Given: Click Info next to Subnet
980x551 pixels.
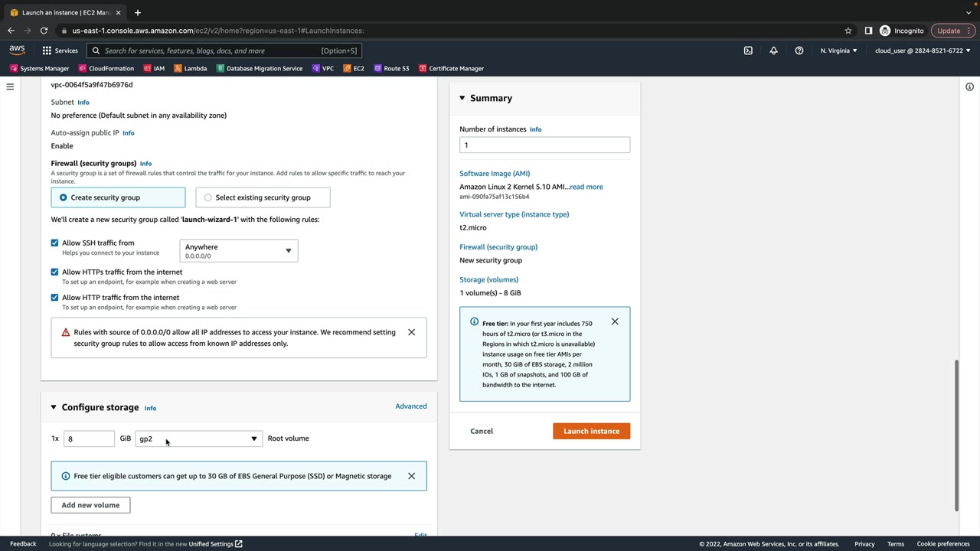Looking at the screenshot, I should (83, 103).
